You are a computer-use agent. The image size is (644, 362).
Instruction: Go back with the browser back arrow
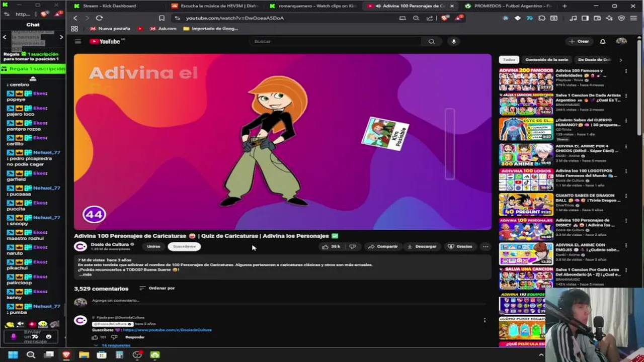tap(75, 18)
